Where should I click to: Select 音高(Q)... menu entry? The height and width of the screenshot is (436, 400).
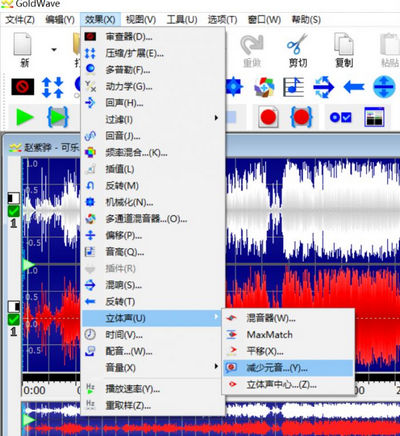click(153, 252)
